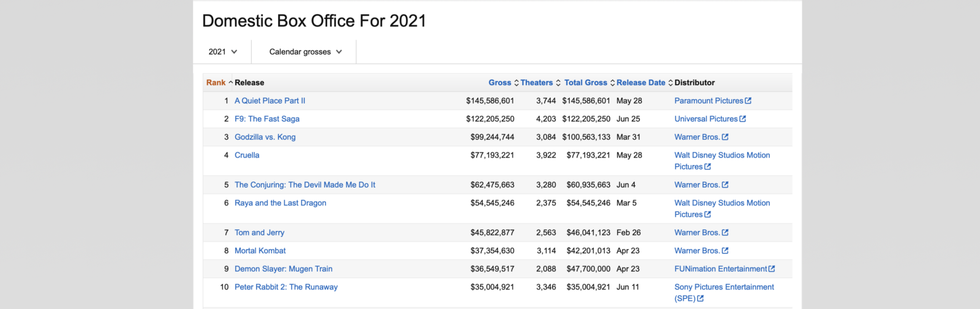Click the sort arrows next to Total Gross
Screen dimensions: 980x309
(x=612, y=83)
